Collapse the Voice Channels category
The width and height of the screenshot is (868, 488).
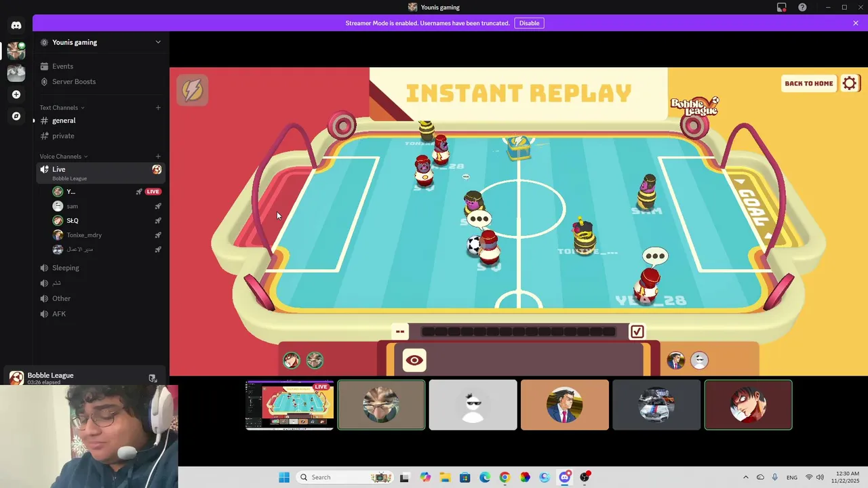[x=64, y=157]
